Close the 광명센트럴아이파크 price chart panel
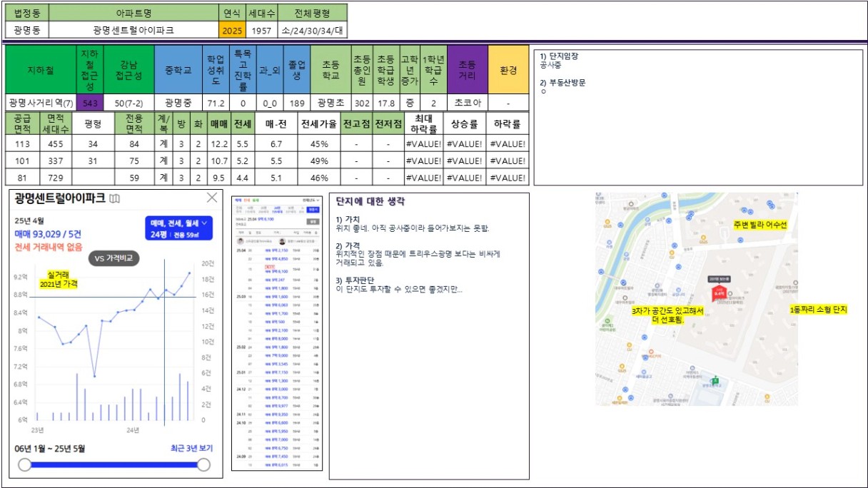 [212, 198]
